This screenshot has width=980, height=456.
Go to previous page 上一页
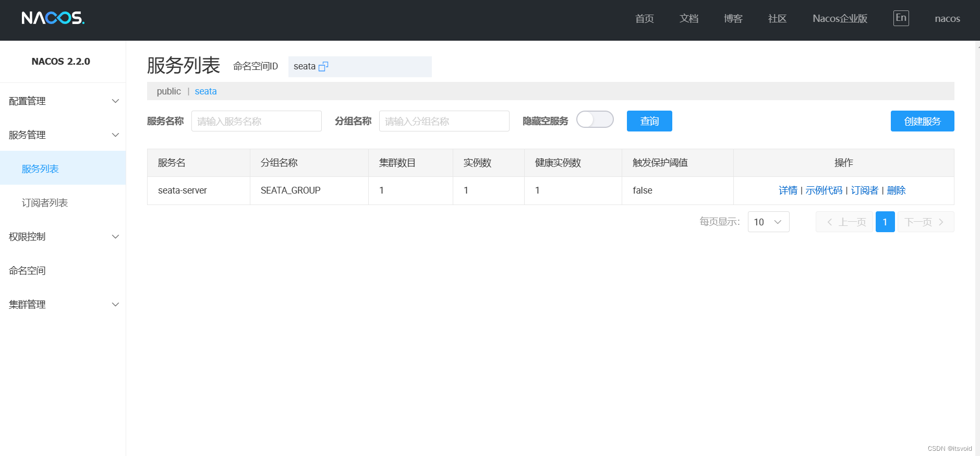[844, 222]
